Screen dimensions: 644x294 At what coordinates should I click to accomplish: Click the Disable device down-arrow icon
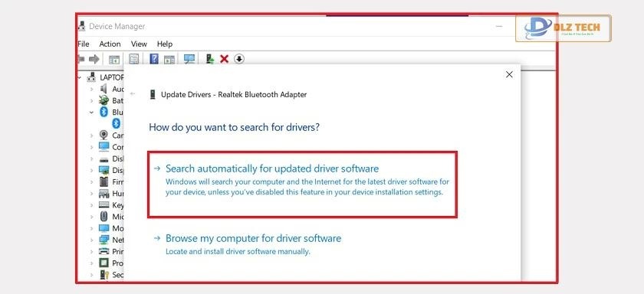point(239,59)
